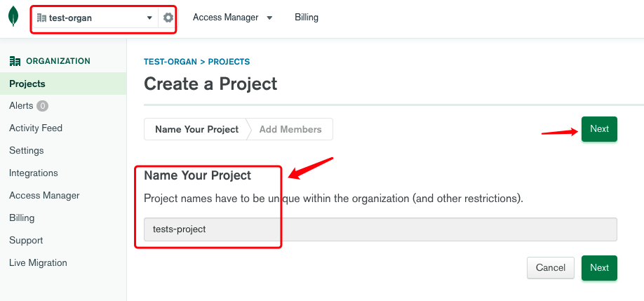The image size is (644, 301).
Task: Open Access Manager in the sidebar
Action: tap(44, 196)
